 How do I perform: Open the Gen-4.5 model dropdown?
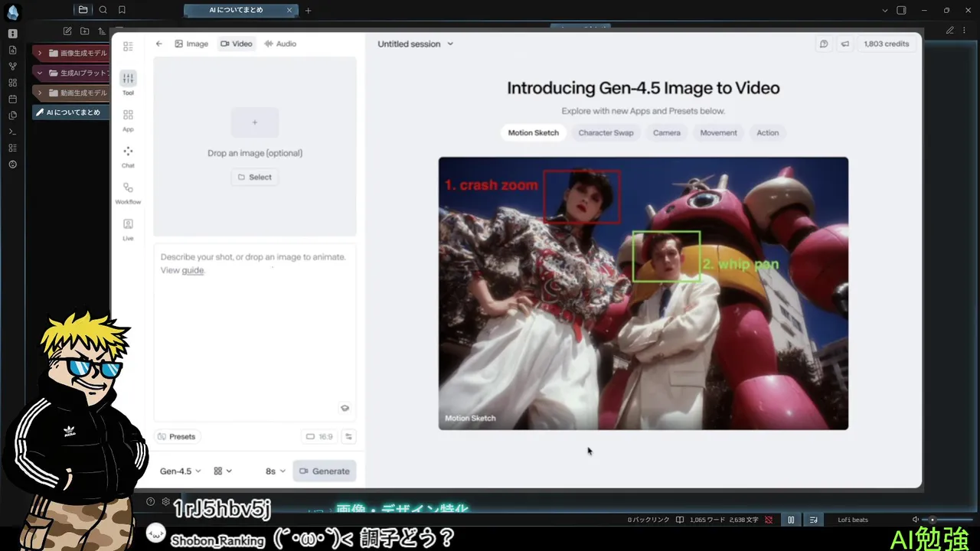181,471
